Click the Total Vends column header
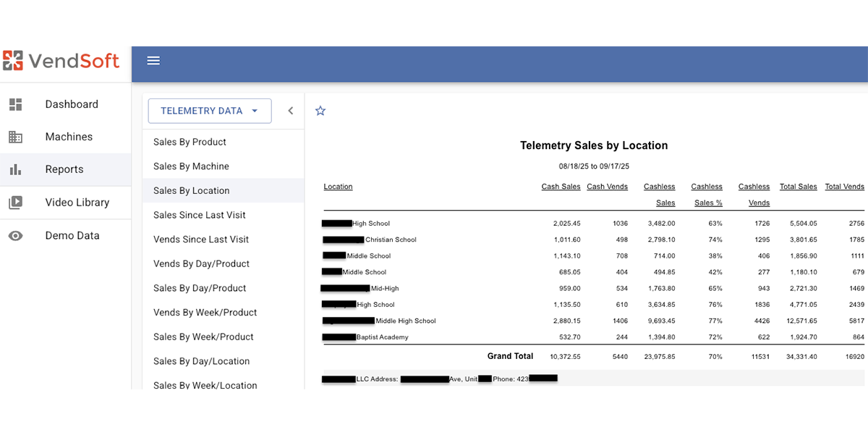The height and width of the screenshot is (435, 868). click(x=844, y=187)
